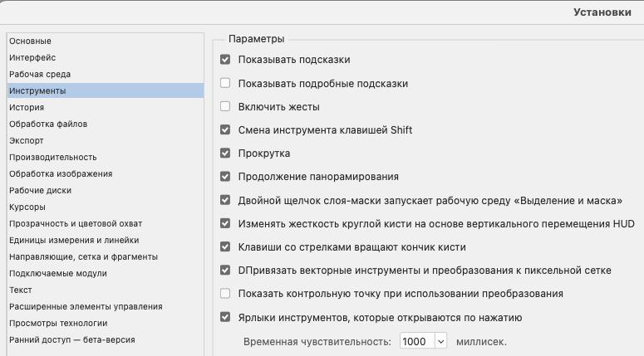Open the Временная чувствительность dropdown arrow
Image resolution: width=644 pixels, height=356 pixels.
[441, 341]
